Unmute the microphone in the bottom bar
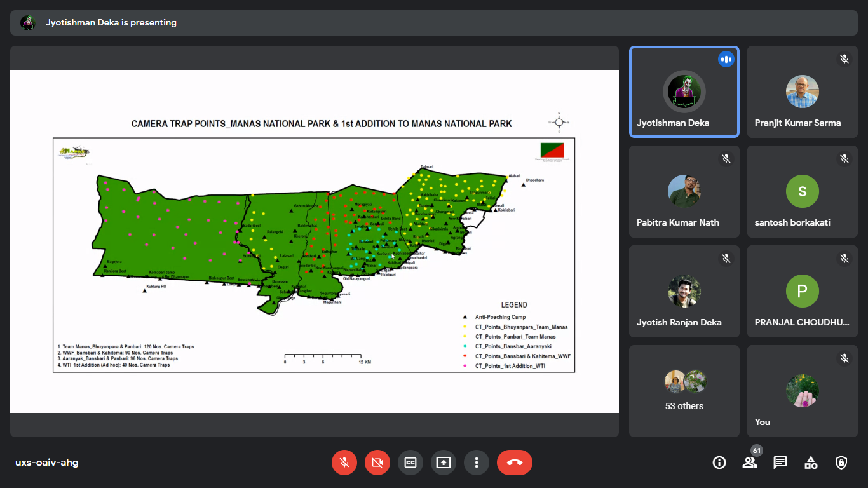The image size is (868, 488). tap(344, 463)
